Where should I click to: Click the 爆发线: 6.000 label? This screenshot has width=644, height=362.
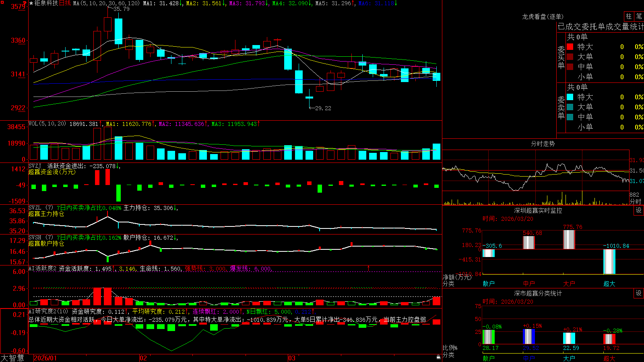tap(250, 268)
